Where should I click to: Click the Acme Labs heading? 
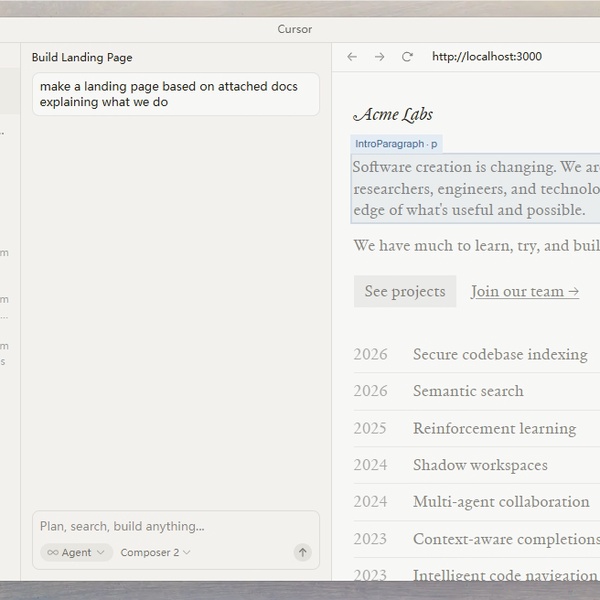393,114
